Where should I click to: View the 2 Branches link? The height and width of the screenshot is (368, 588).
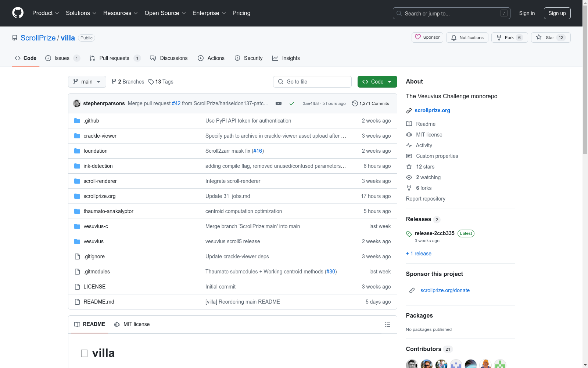pos(128,82)
